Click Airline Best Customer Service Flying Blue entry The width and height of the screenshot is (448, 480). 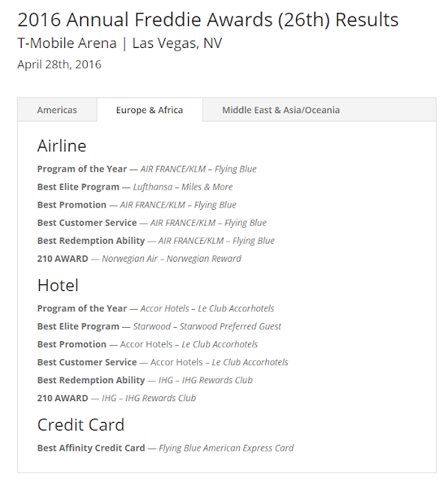point(152,223)
